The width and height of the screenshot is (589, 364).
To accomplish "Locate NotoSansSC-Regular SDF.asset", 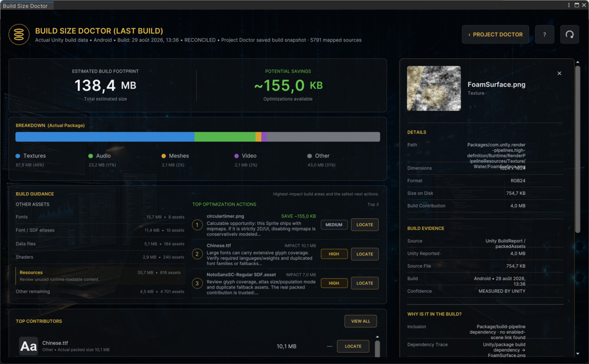I will pyautogui.click(x=365, y=283).
